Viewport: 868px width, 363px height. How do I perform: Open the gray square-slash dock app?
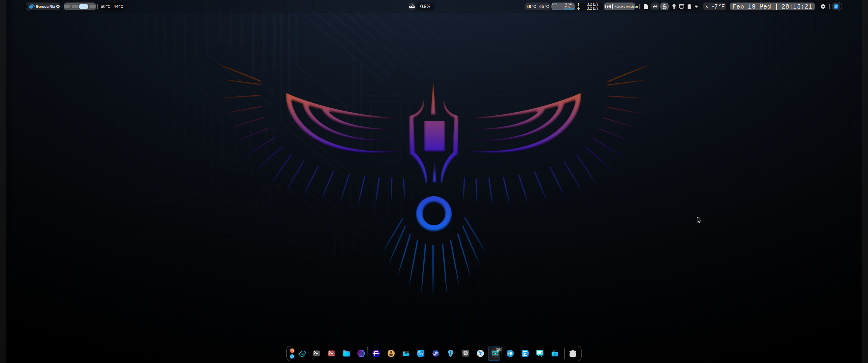465,354
